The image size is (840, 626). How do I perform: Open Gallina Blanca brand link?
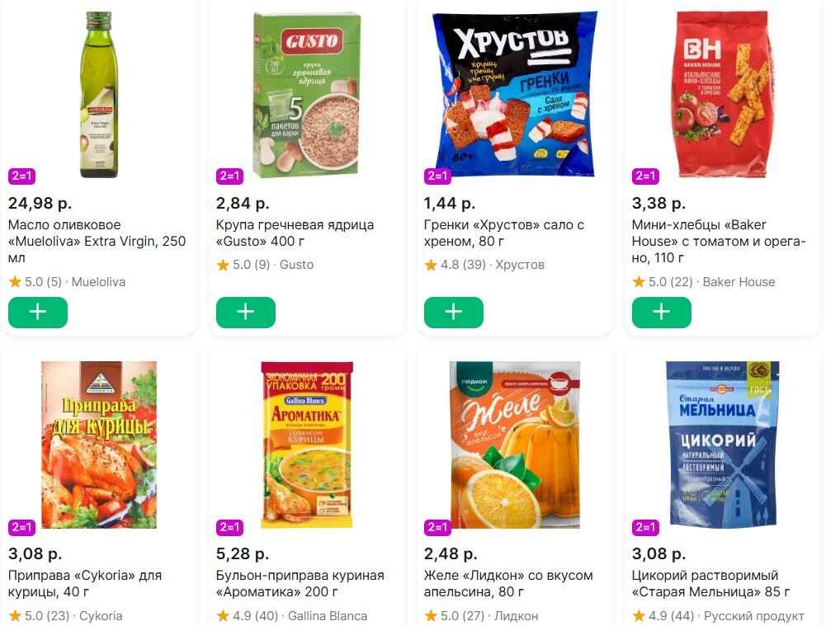pos(327,616)
